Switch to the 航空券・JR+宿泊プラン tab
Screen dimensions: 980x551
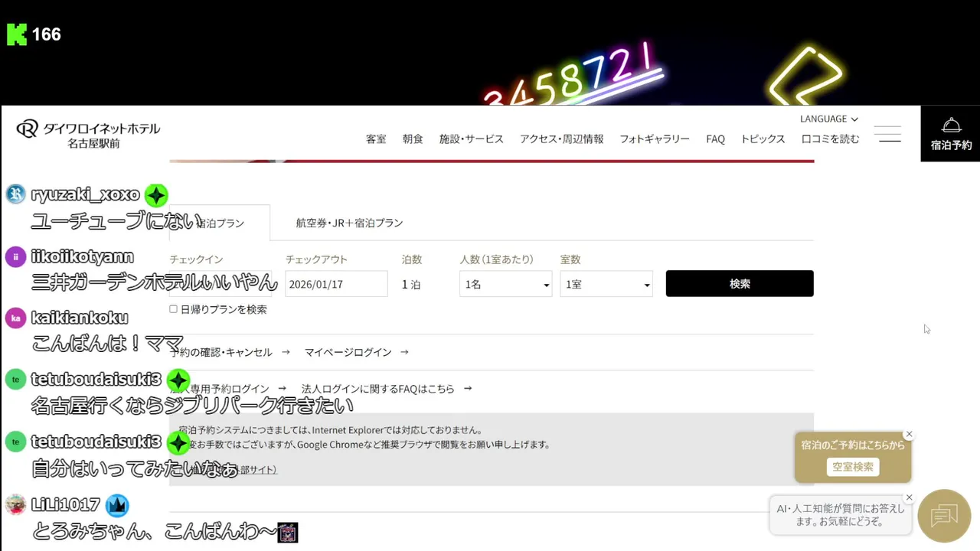349,223
